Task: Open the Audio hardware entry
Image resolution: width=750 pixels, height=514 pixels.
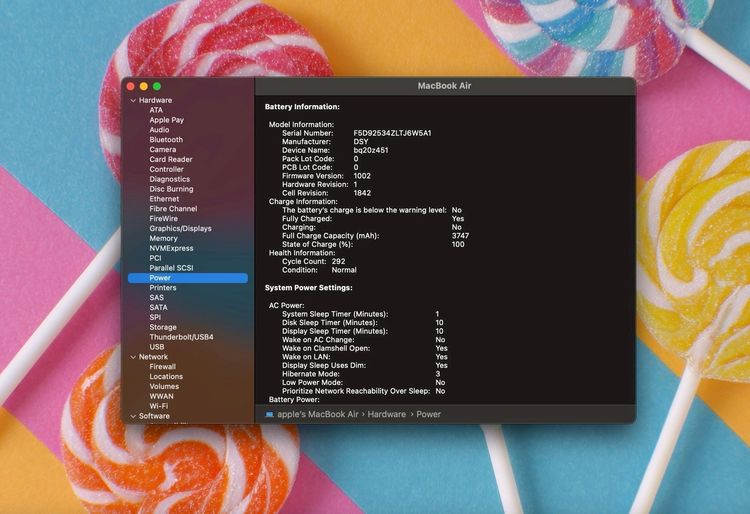Action: coord(159,130)
